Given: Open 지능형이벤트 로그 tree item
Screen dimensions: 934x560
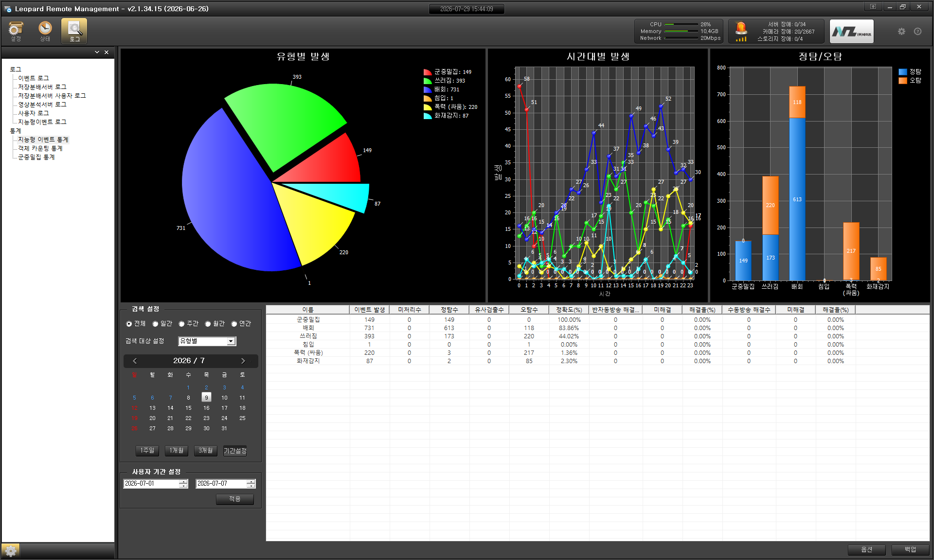Looking at the screenshot, I should 42,122.
